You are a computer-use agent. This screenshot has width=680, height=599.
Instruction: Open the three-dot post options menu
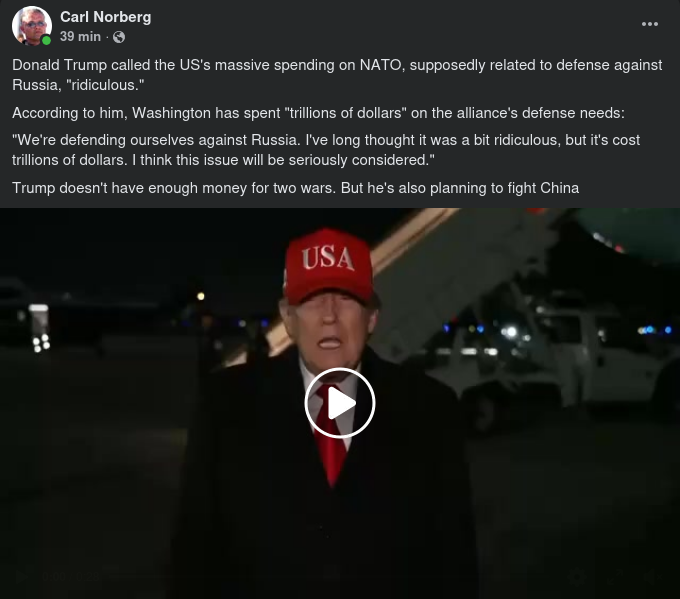(x=650, y=24)
